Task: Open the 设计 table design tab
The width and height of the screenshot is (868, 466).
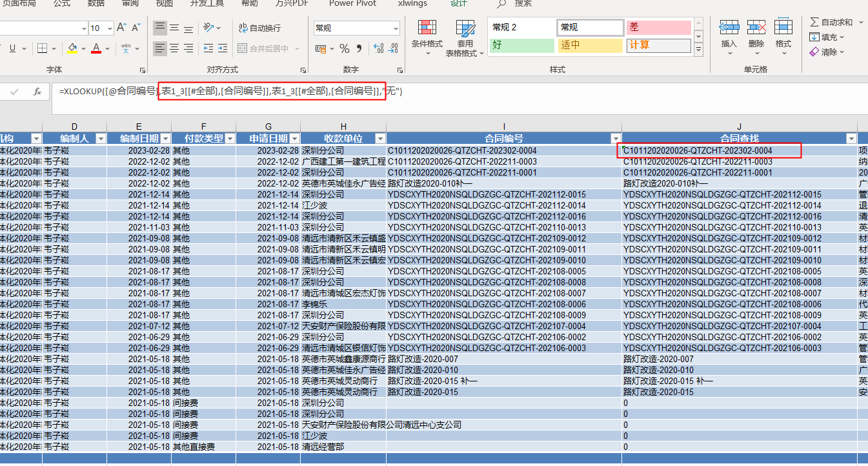Action: 458,3
